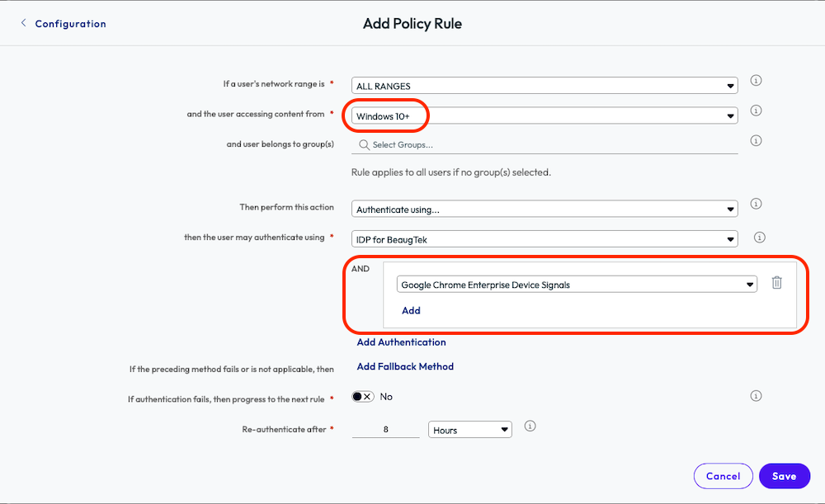Toggle progress to next rule switch
The width and height of the screenshot is (825, 504).
[363, 397]
